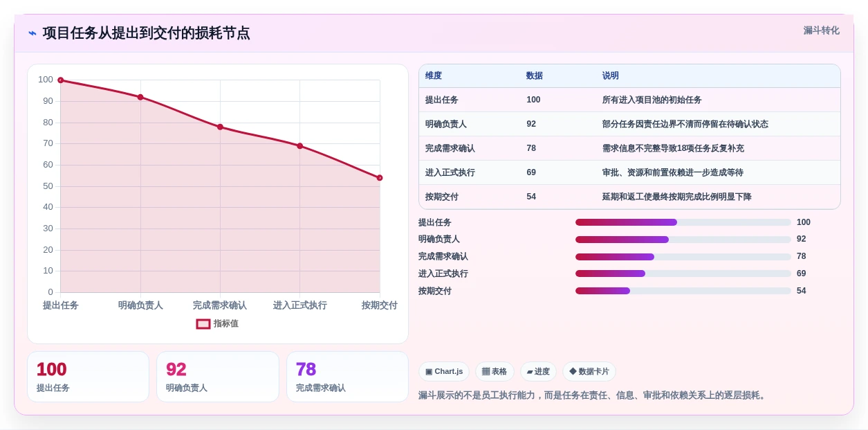Open the 92 明确负责人 data card
The width and height of the screenshot is (868, 430).
point(218,377)
